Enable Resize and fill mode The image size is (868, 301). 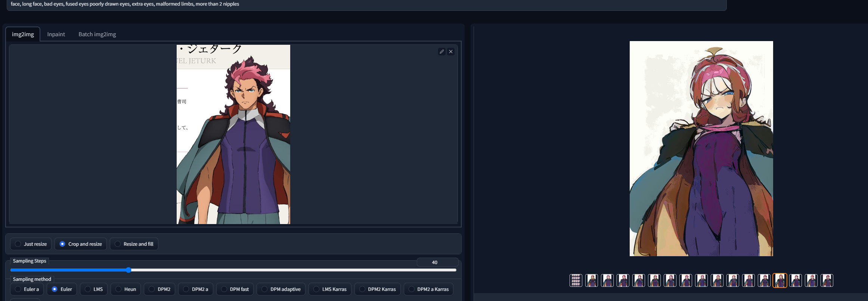[x=134, y=244]
